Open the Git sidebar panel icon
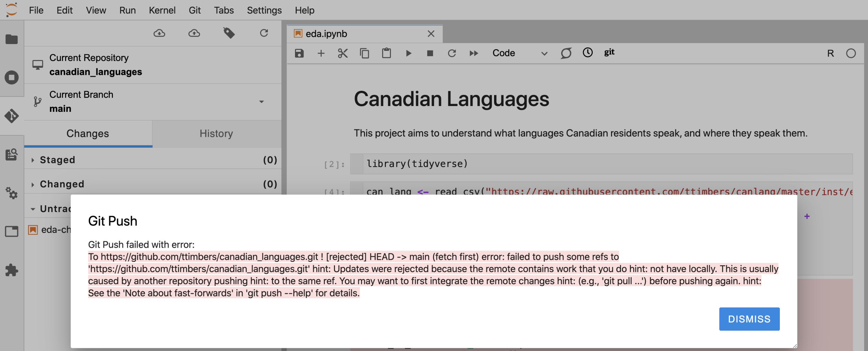868x351 pixels. tap(12, 116)
